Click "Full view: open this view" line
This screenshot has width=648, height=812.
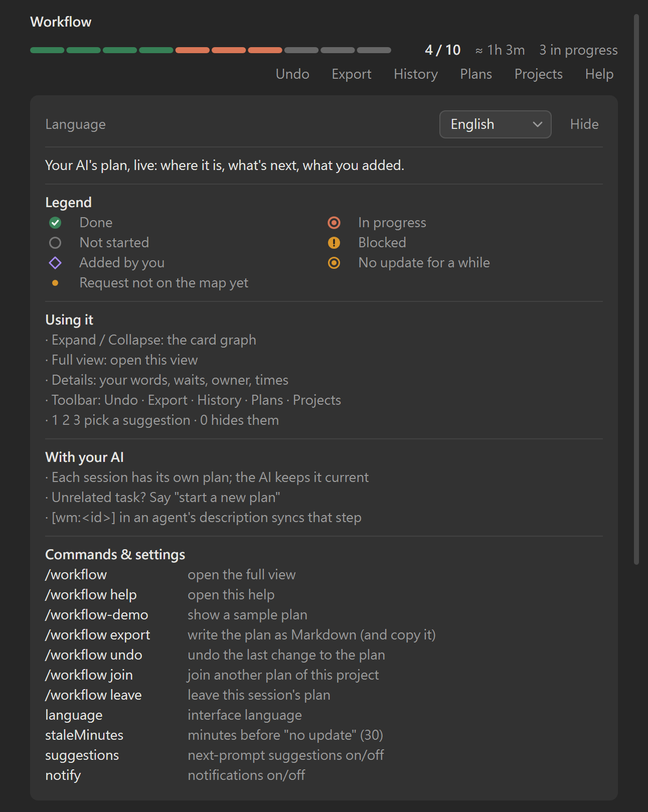[x=122, y=360]
